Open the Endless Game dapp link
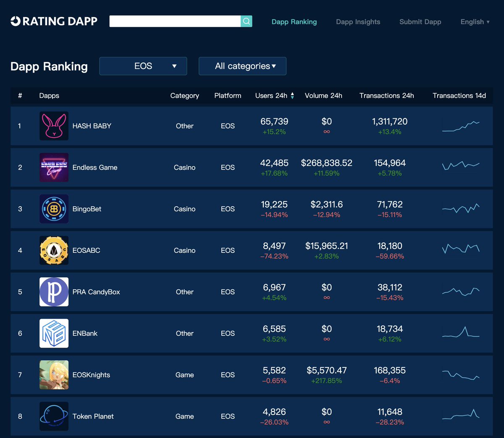This screenshot has width=504, height=438. coord(95,168)
